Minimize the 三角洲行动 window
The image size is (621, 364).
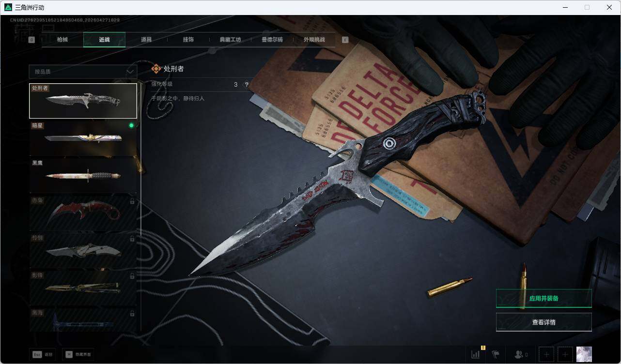coord(565,7)
